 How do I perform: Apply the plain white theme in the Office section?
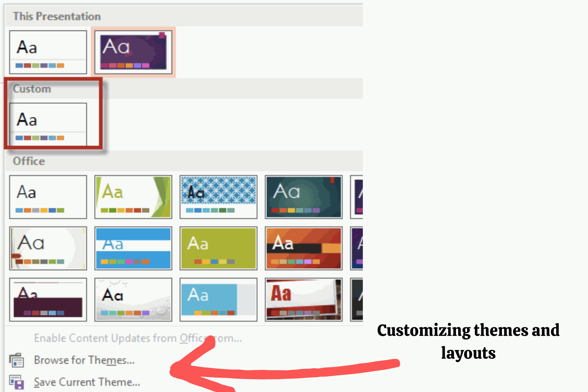point(48,197)
